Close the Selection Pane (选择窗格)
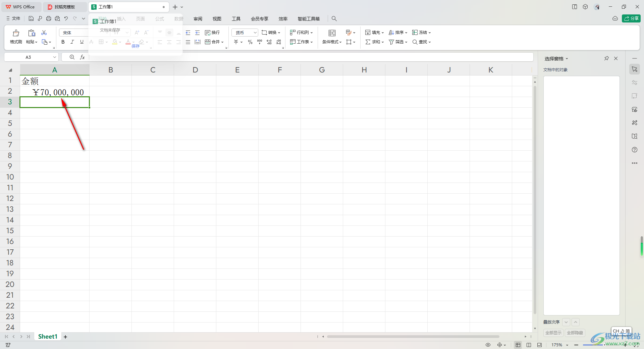 click(x=616, y=58)
